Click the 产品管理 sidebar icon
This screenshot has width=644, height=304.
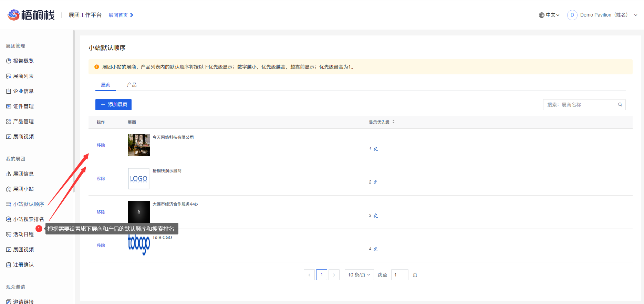(x=9, y=122)
